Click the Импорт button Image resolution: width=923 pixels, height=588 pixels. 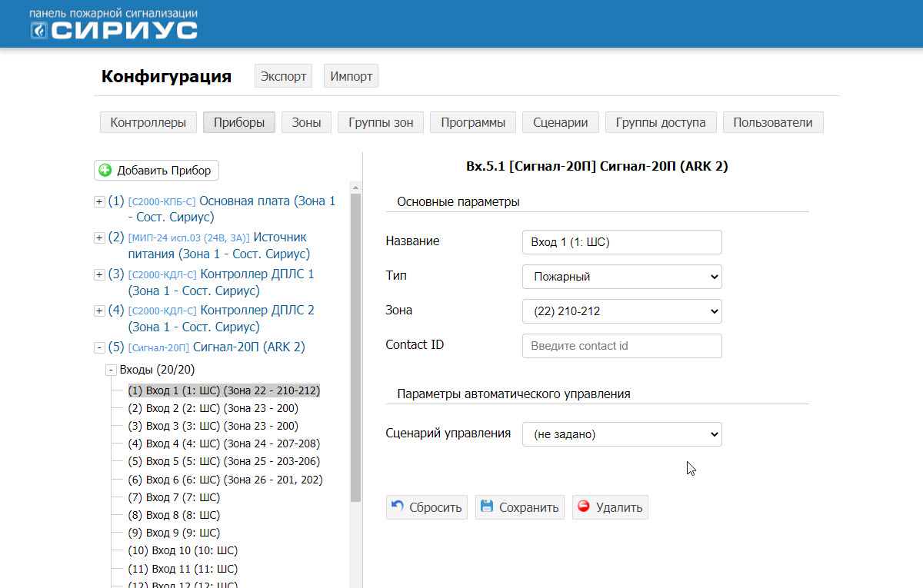click(351, 76)
